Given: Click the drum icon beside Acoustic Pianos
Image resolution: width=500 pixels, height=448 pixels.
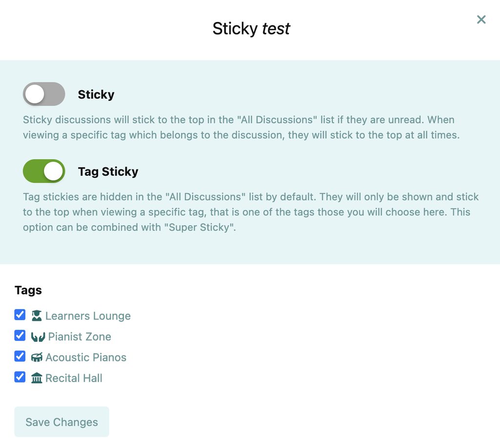Looking at the screenshot, I should pos(37,358).
